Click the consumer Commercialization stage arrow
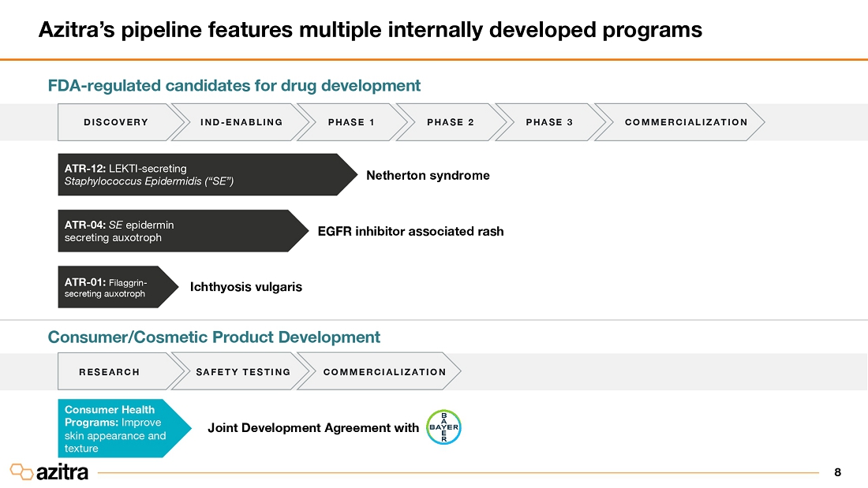The height and width of the screenshot is (488, 868). [383, 371]
